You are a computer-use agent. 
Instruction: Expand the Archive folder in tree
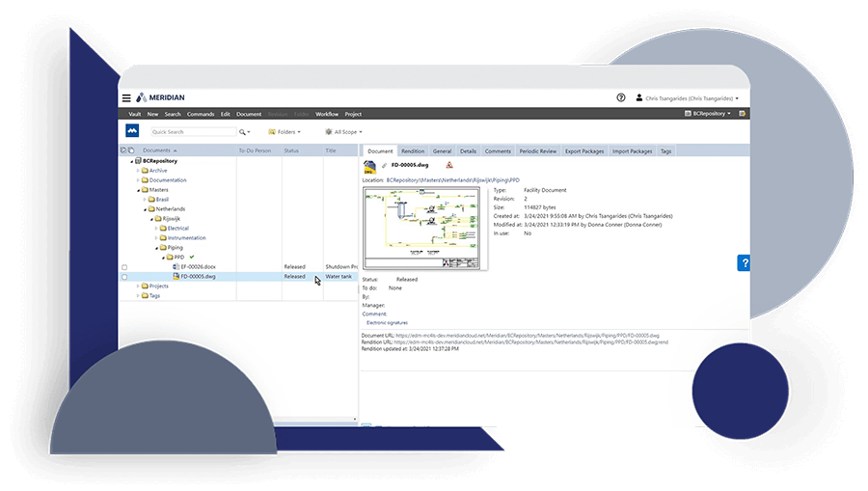(x=138, y=171)
